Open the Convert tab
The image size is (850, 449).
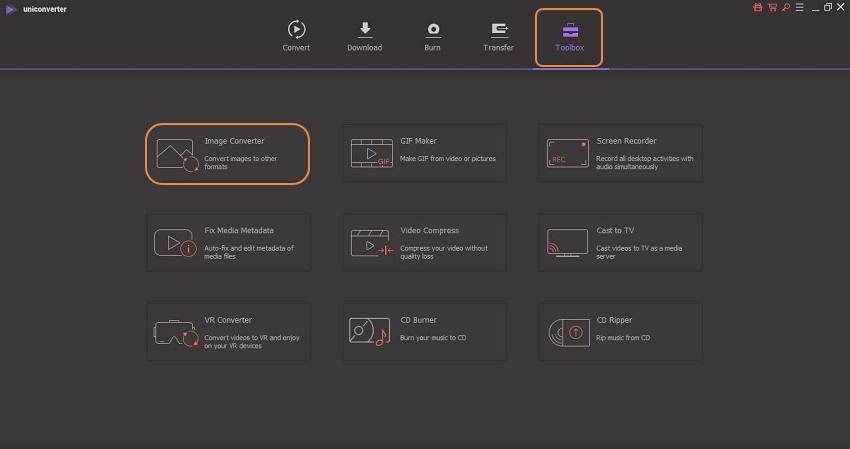pos(296,36)
